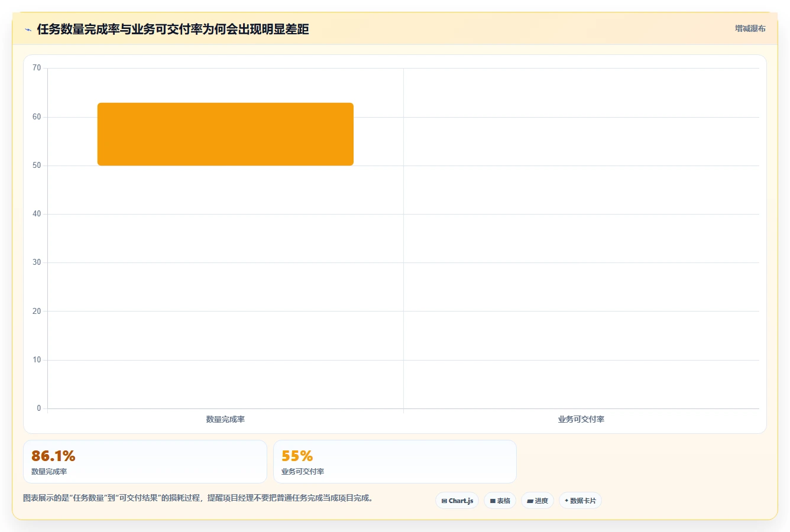Click the 业务可交付率 x-axis label
Screen dimensions: 790x532
click(581, 419)
